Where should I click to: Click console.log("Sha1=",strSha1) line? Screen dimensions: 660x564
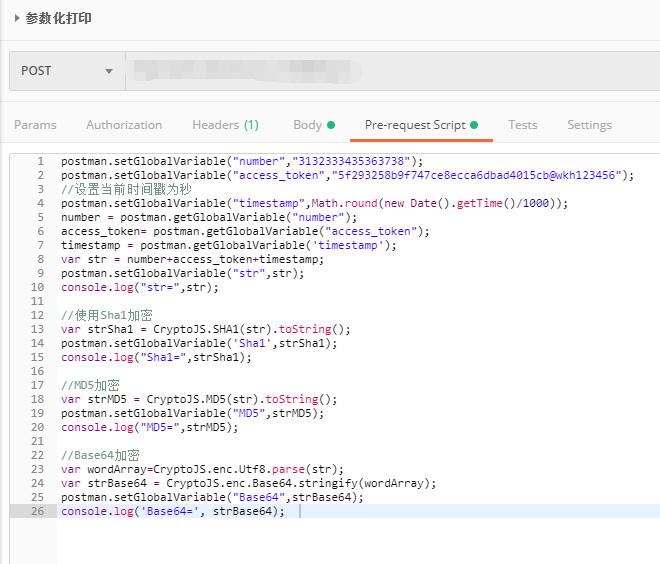pyautogui.click(x=156, y=357)
